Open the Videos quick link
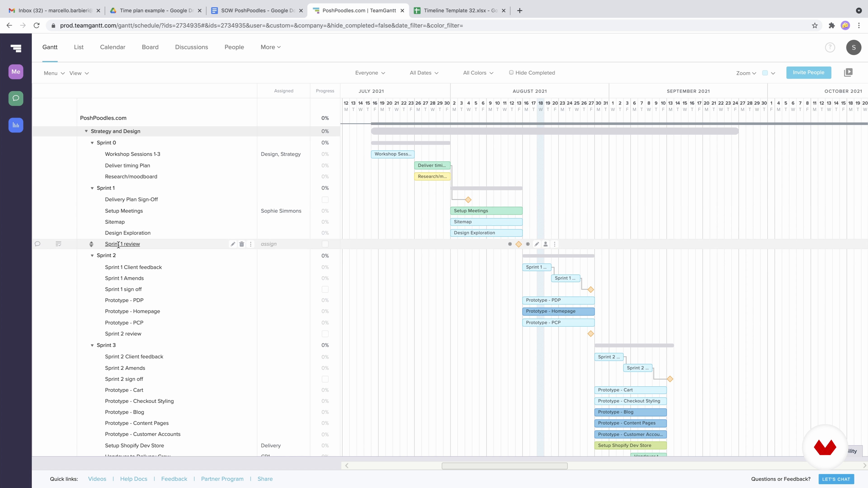Screen dimensions: 868x488 click(x=97, y=479)
